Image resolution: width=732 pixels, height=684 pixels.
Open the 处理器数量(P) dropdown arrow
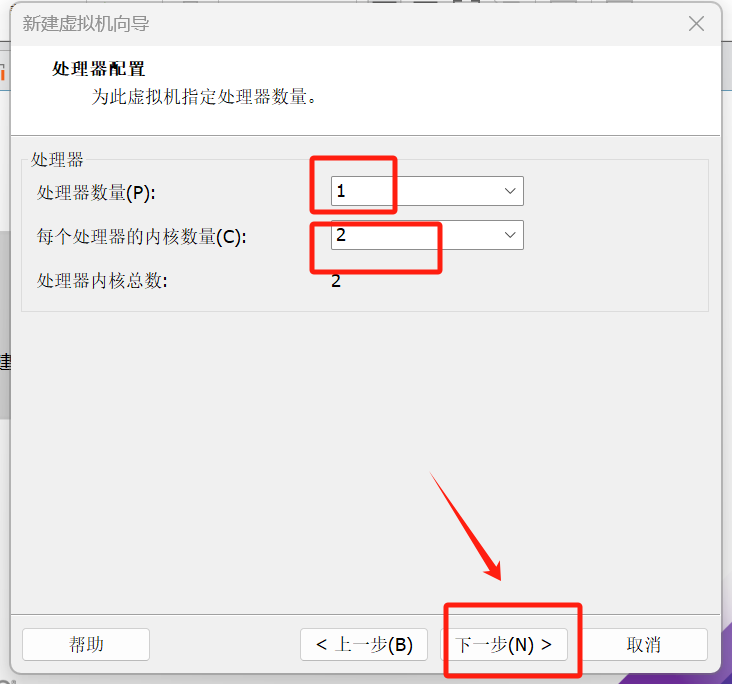coord(510,191)
